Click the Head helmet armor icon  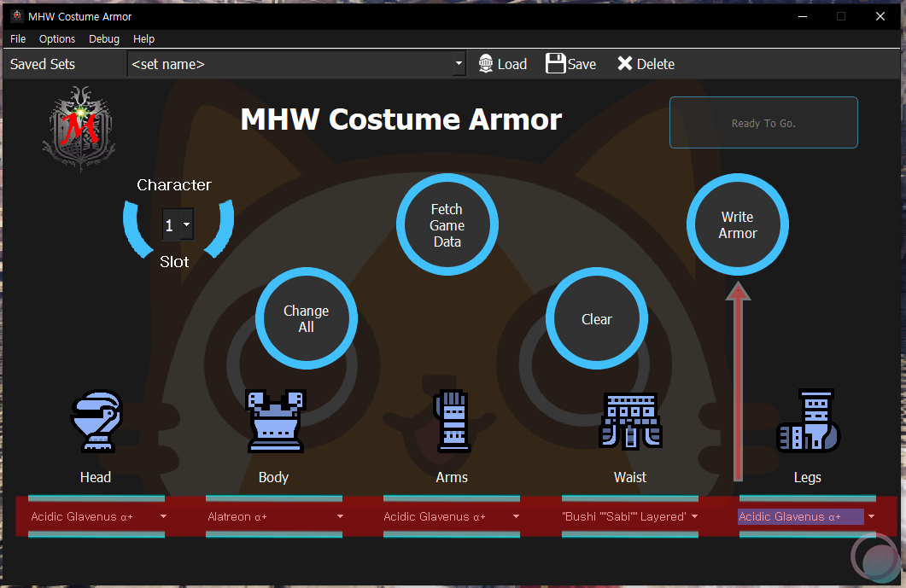tap(96, 421)
